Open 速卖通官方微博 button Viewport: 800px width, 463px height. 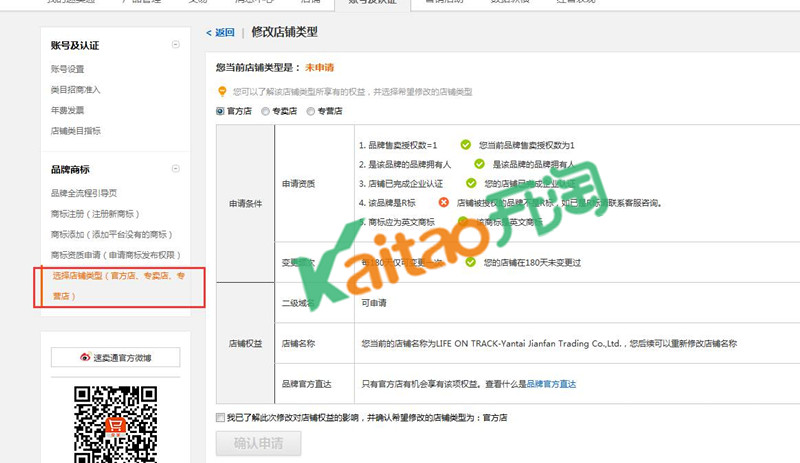(x=115, y=357)
